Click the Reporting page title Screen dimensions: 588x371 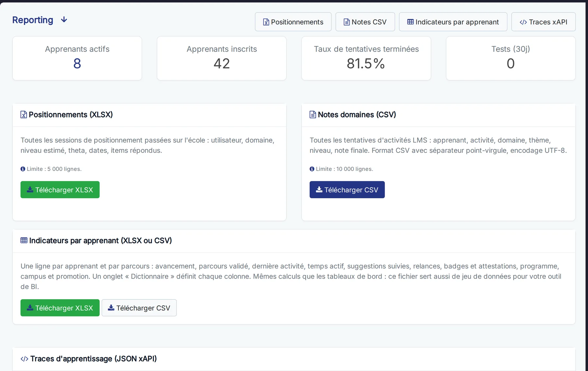point(33,20)
